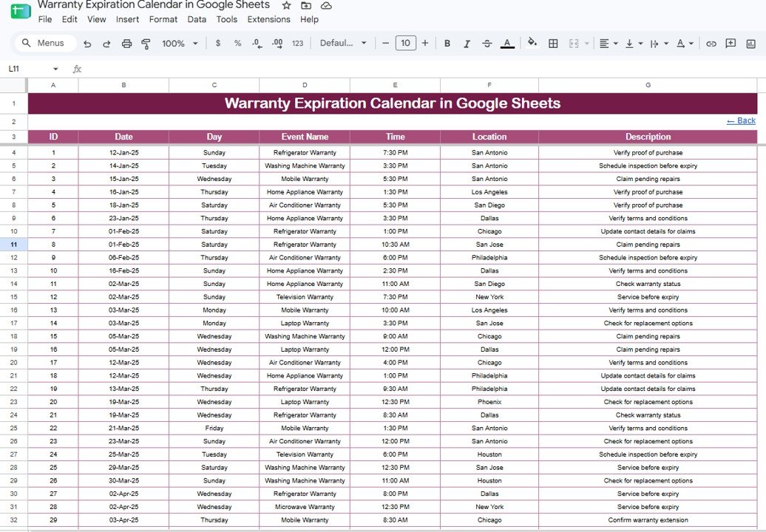
Task: Click the 10:30 AM time cell
Action: pyautogui.click(x=396, y=245)
